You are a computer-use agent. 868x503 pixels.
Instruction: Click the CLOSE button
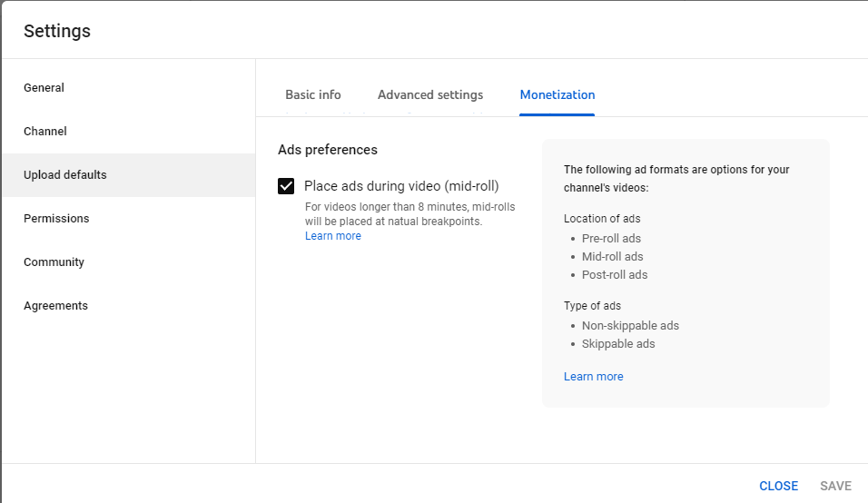click(x=779, y=486)
